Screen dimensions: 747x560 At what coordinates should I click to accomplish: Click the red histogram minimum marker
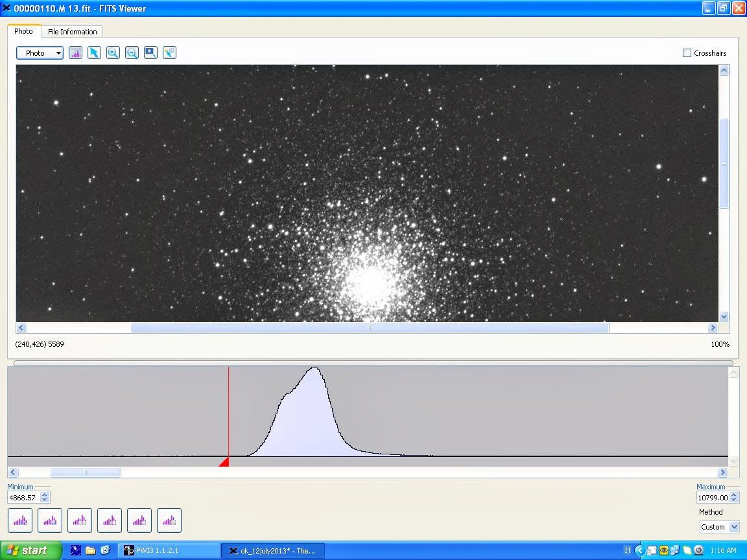tap(224, 461)
